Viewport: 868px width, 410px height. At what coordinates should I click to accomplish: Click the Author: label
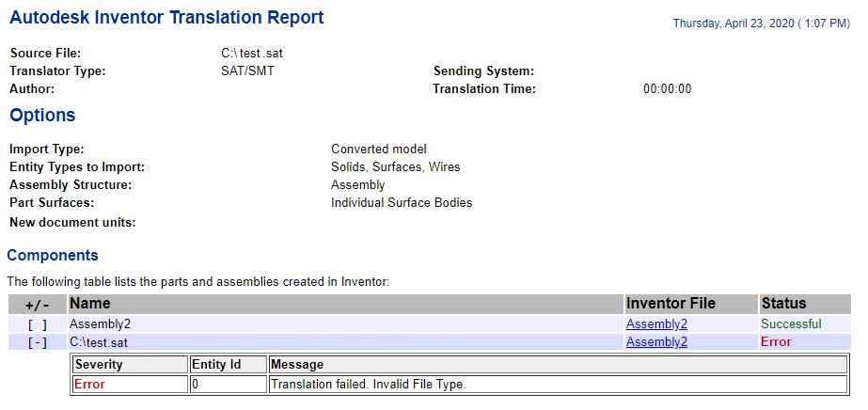pyautogui.click(x=32, y=89)
